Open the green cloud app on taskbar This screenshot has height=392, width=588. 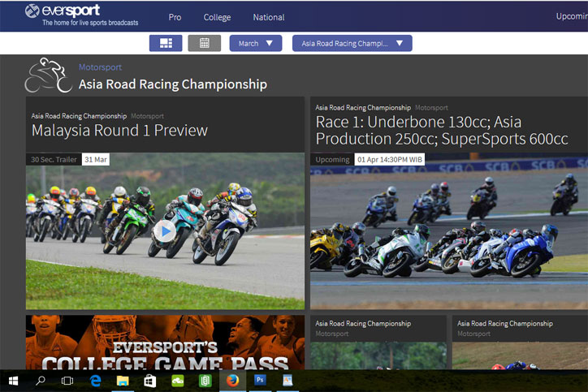point(177,381)
